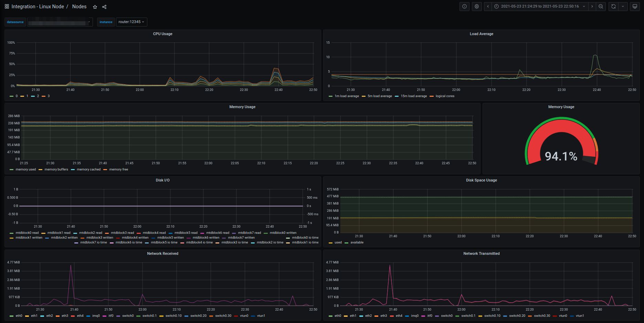Open CPU Usage panel title menu
644x323 pixels.
click(162, 34)
